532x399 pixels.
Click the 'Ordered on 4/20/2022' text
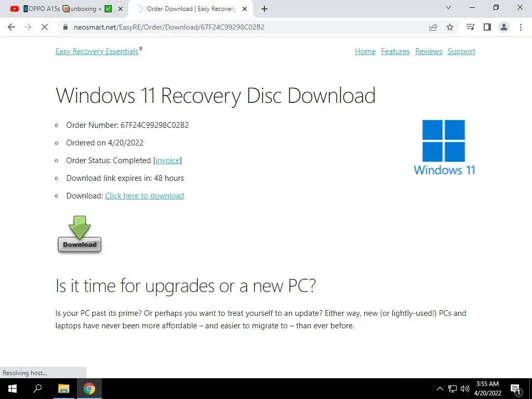click(105, 143)
